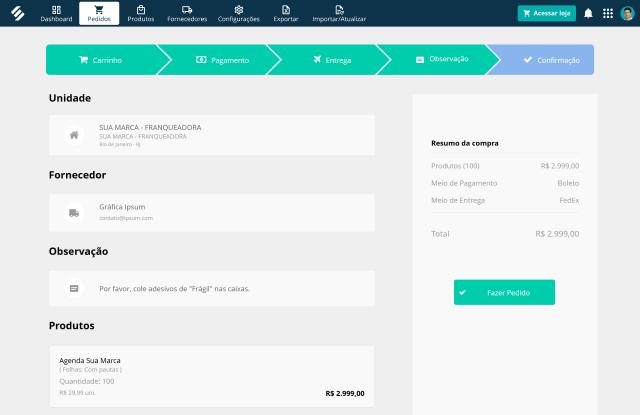The height and width of the screenshot is (415, 640).
Task: Click the checkmark icon in Confirmação step
Action: (528, 60)
